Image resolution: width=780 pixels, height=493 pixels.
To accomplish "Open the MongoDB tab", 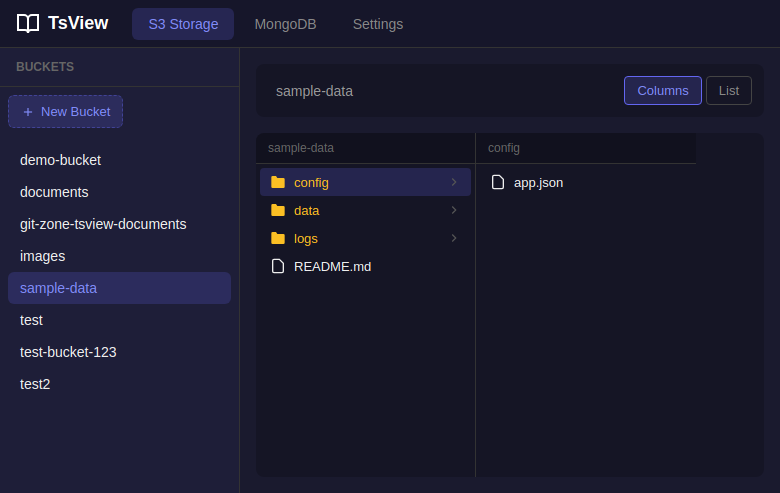I will [x=285, y=24].
